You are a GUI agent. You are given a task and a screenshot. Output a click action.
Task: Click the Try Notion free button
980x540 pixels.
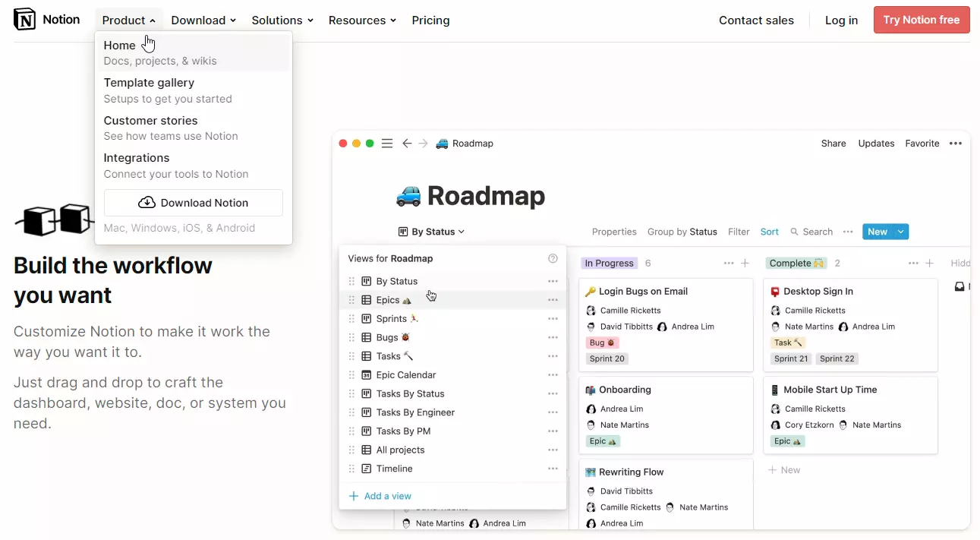tap(922, 20)
